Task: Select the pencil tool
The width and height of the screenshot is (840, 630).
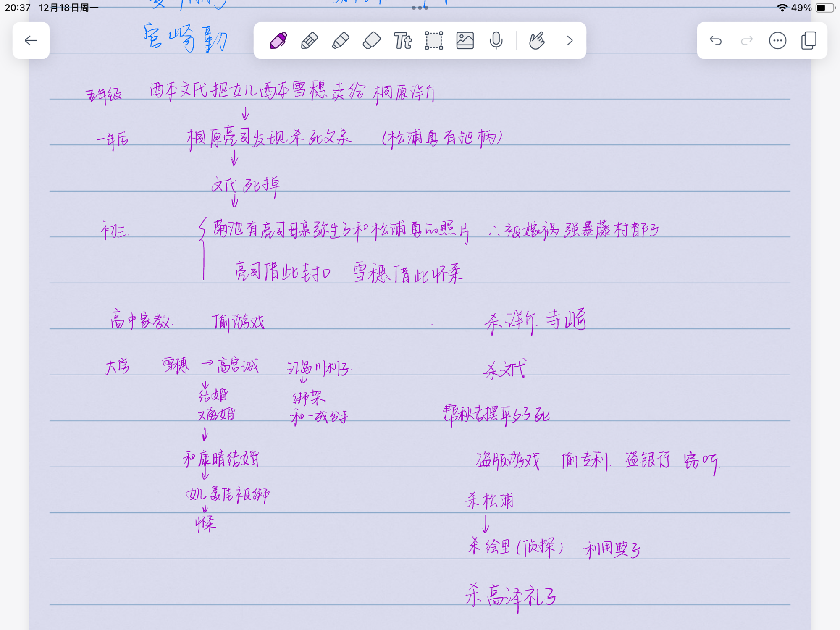Action: pyautogui.click(x=310, y=41)
